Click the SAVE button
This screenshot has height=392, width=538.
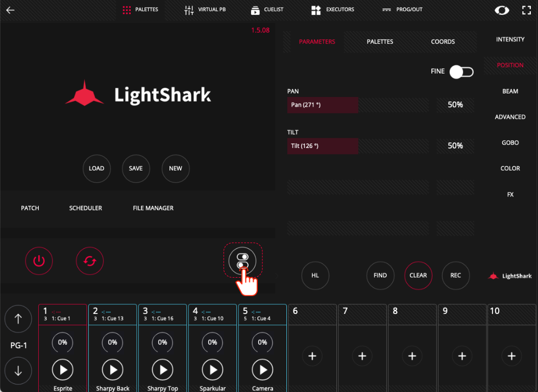pyautogui.click(x=136, y=168)
